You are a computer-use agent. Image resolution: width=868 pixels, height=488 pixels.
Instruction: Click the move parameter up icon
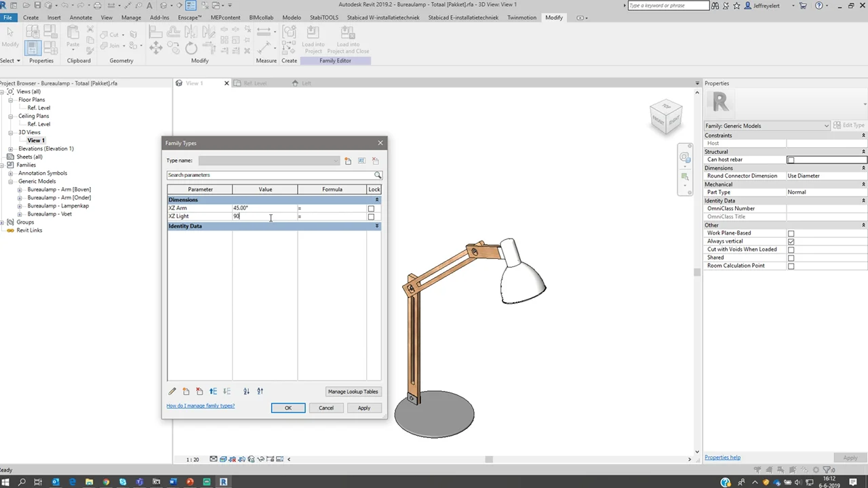(x=213, y=391)
